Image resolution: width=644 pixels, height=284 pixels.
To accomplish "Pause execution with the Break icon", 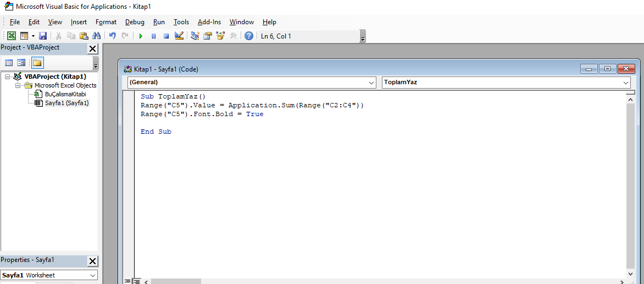I will (154, 36).
